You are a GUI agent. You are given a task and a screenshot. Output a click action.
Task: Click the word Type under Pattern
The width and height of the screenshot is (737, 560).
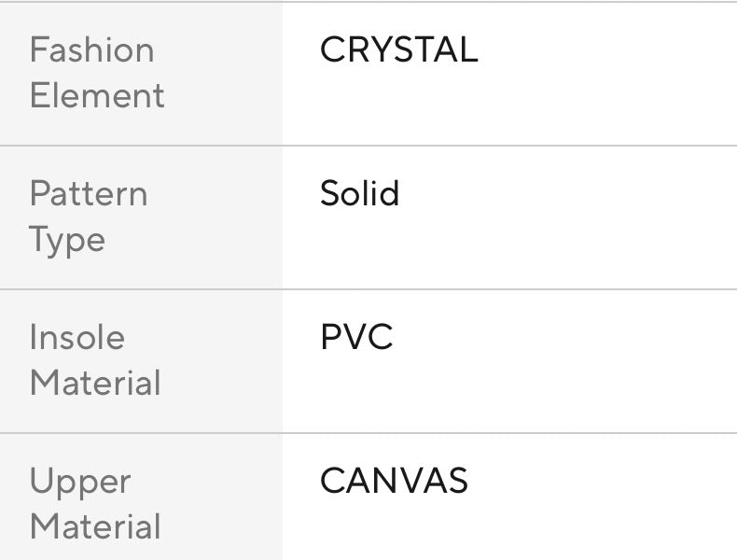point(67,240)
